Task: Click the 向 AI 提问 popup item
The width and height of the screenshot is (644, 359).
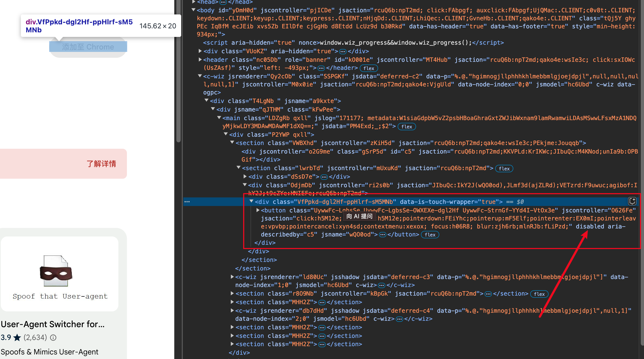Action: point(359,216)
